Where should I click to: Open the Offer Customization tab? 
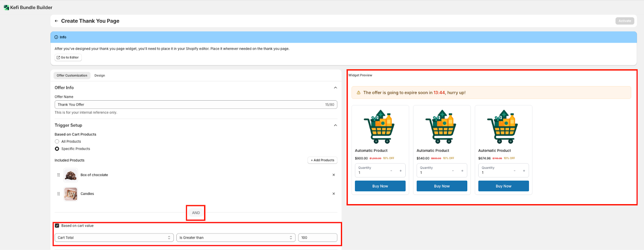click(x=72, y=76)
